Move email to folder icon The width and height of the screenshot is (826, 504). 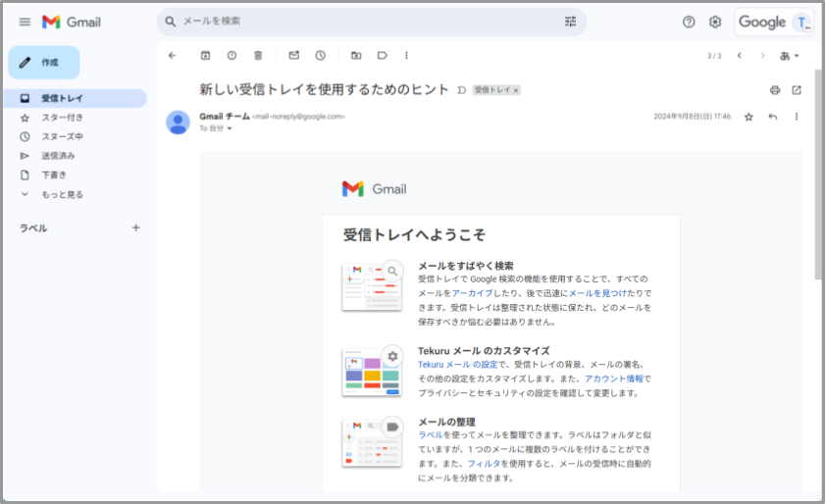[x=356, y=55]
